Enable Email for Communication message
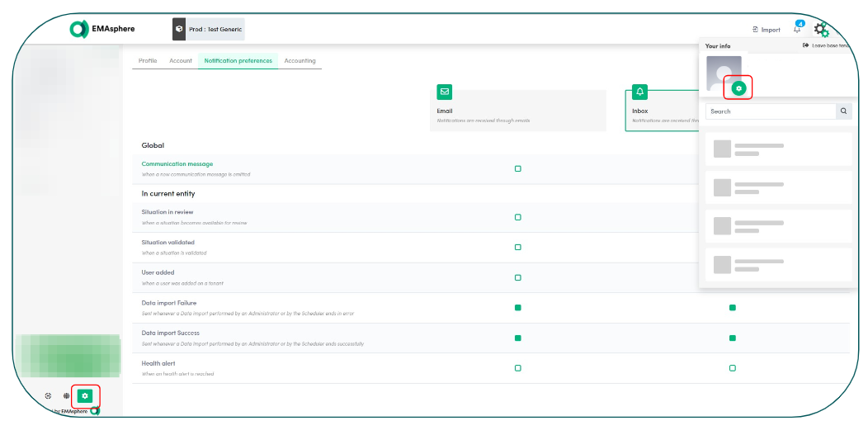 (518, 168)
